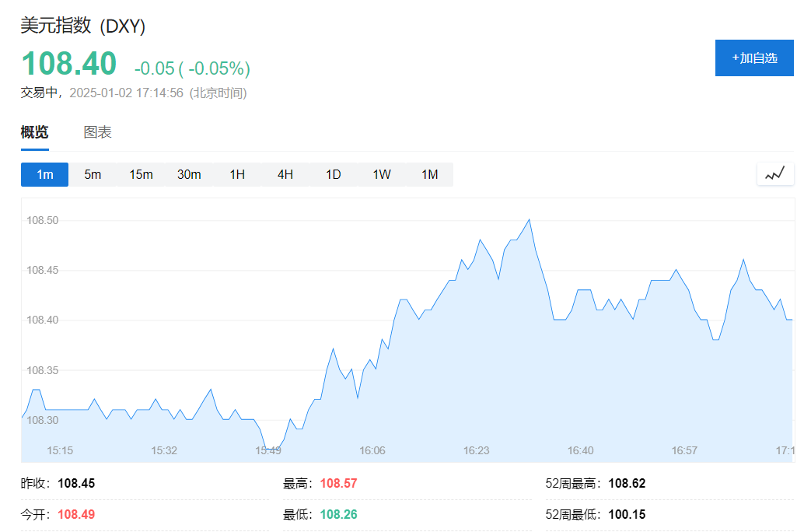Click the 最低 value 108.26
The image size is (811, 532).
tap(338, 513)
